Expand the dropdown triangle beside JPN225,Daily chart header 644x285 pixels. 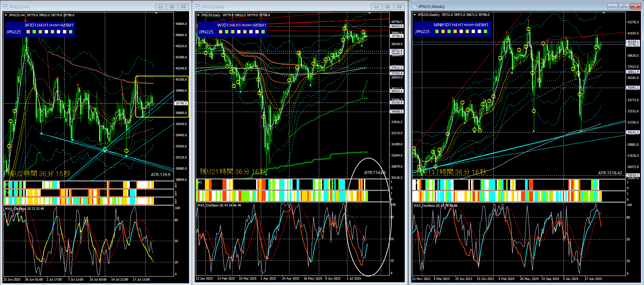198,15
